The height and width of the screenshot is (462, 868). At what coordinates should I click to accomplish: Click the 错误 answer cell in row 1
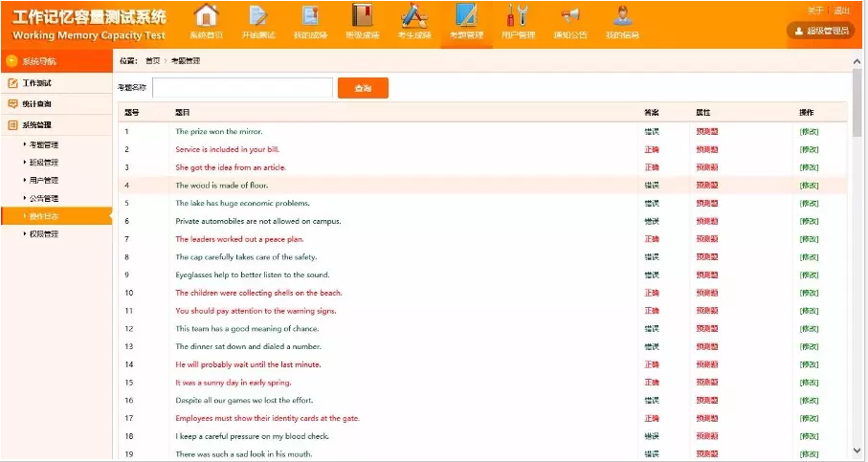pyautogui.click(x=652, y=132)
